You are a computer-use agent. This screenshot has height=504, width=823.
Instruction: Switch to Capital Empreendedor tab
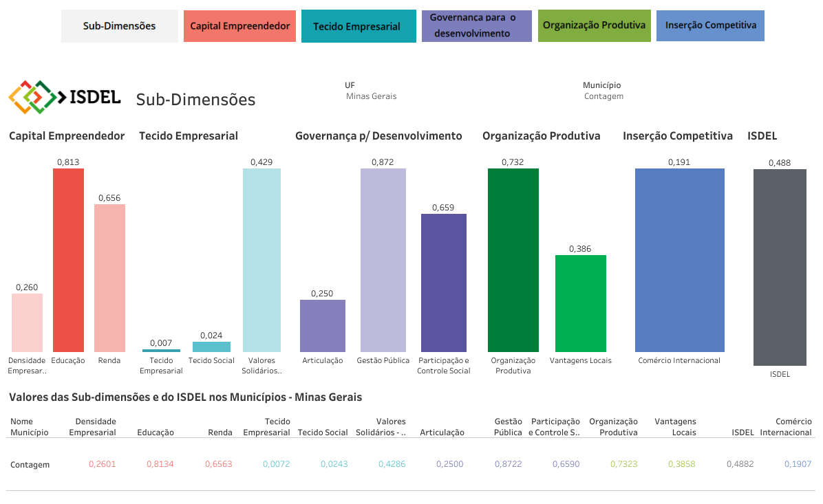(239, 26)
